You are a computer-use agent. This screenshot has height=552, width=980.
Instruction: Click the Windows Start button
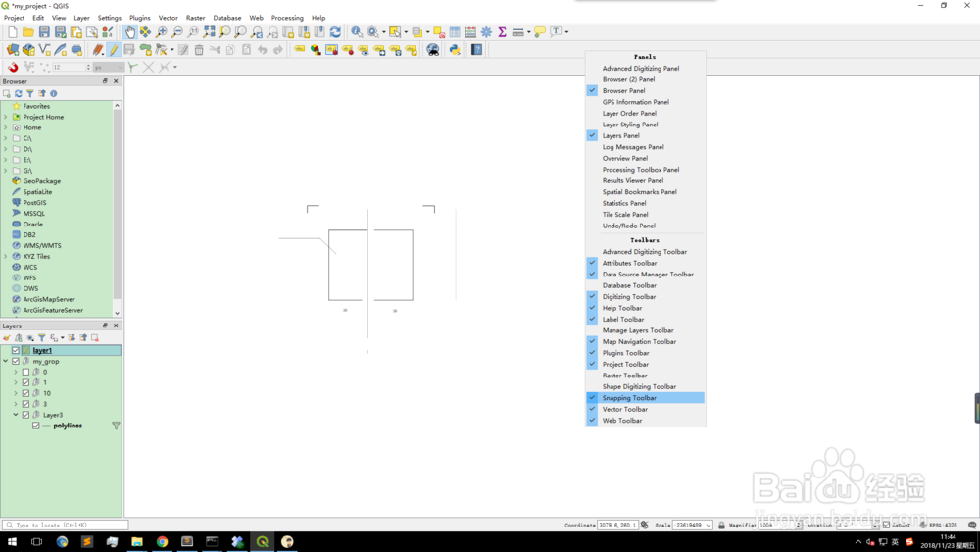12,542
